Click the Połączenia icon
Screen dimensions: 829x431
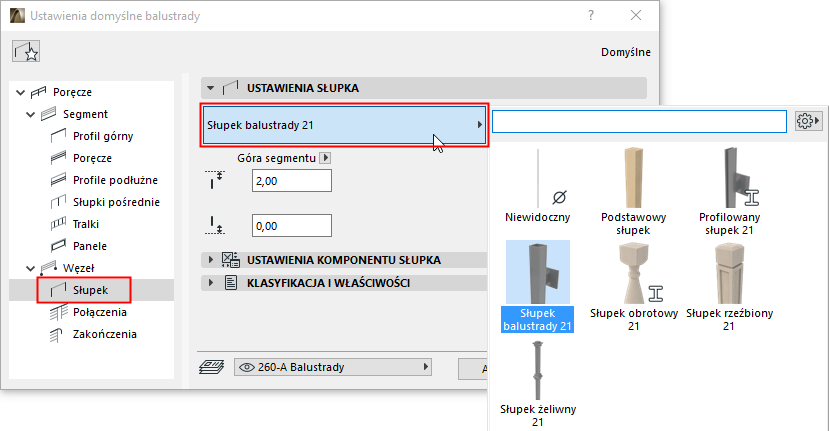pyautogui.click(x=58, y=312)
